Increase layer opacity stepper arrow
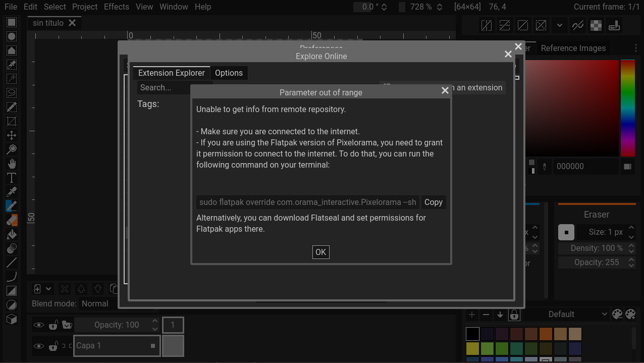644x363 pixels. [155, 321]
